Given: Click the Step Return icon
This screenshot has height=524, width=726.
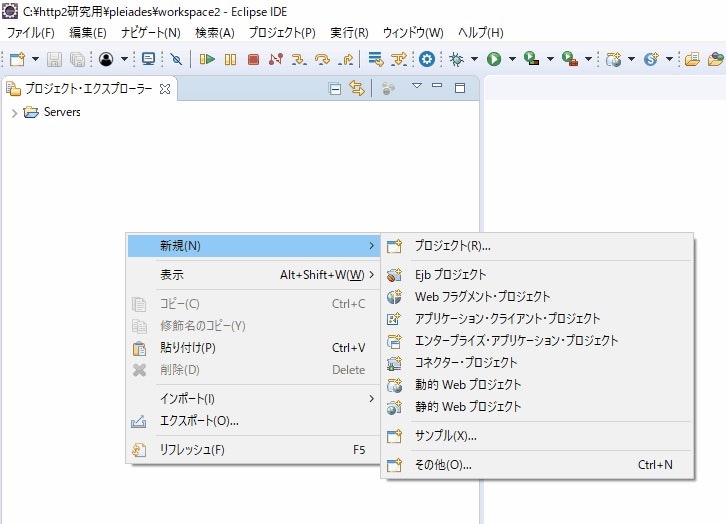Looking at the screenshot, I should coord(346,59).
